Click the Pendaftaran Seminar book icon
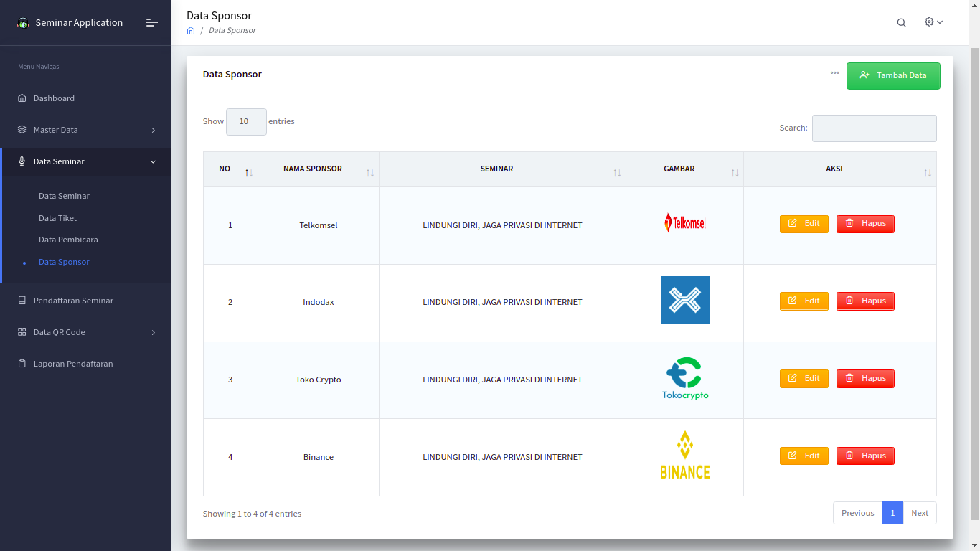 22,301
